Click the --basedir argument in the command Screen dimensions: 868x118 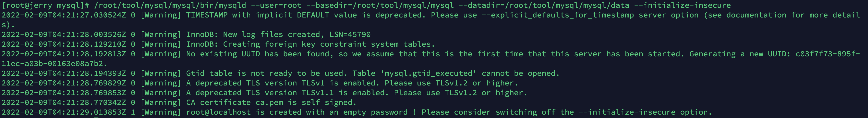[380, 5]
